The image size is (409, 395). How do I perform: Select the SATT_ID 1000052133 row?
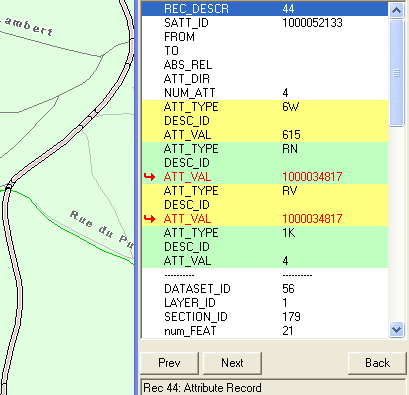(265, 23)
